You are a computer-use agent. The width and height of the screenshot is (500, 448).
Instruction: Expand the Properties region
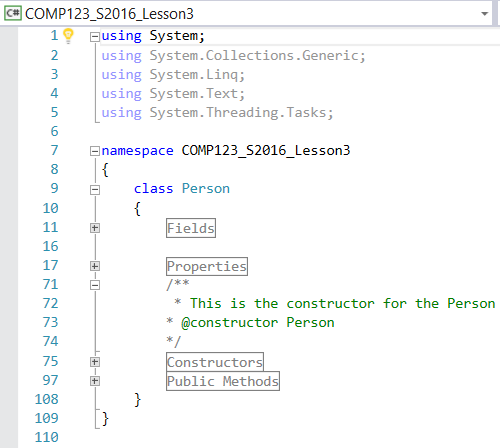[95, 266]
